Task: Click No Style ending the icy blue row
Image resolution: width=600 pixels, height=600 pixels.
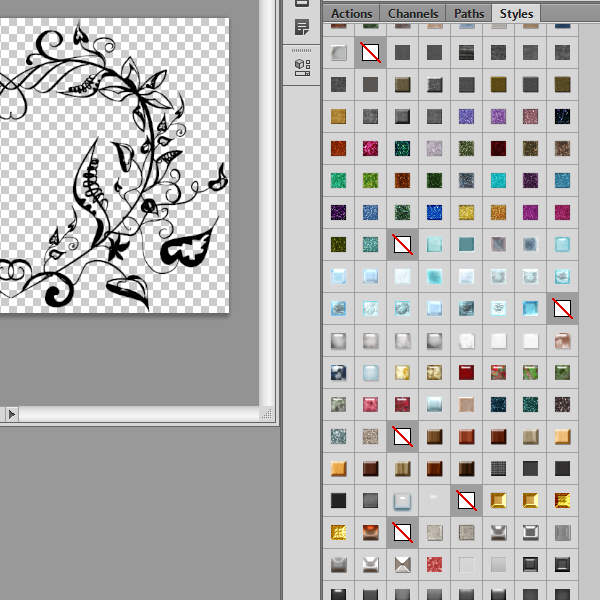Action: point(562,308)
